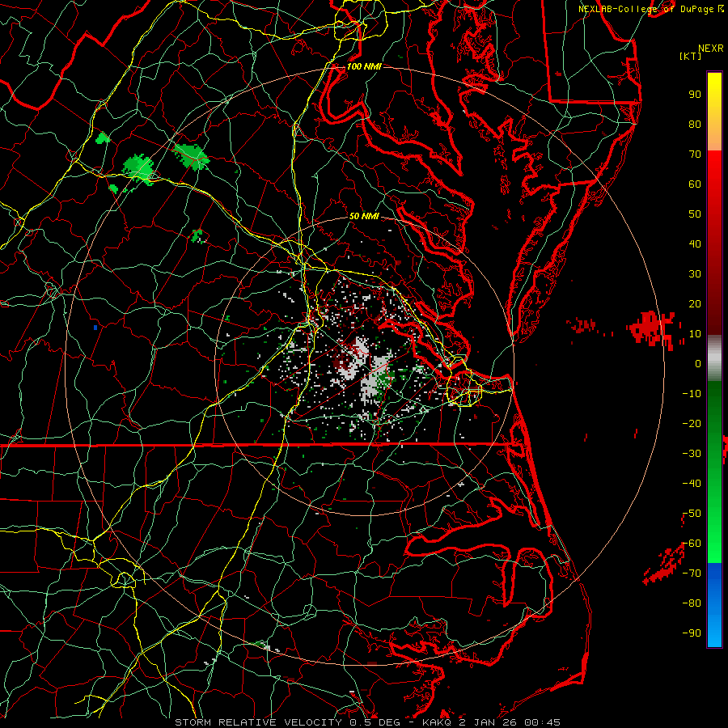
Task: Click the 0 value on the velocity scale
Action: pos(698,364)
